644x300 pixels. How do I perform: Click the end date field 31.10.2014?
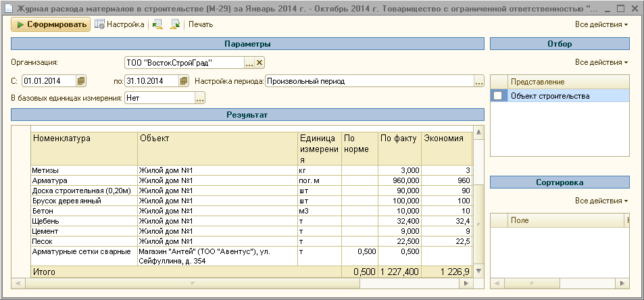(151, 81)
